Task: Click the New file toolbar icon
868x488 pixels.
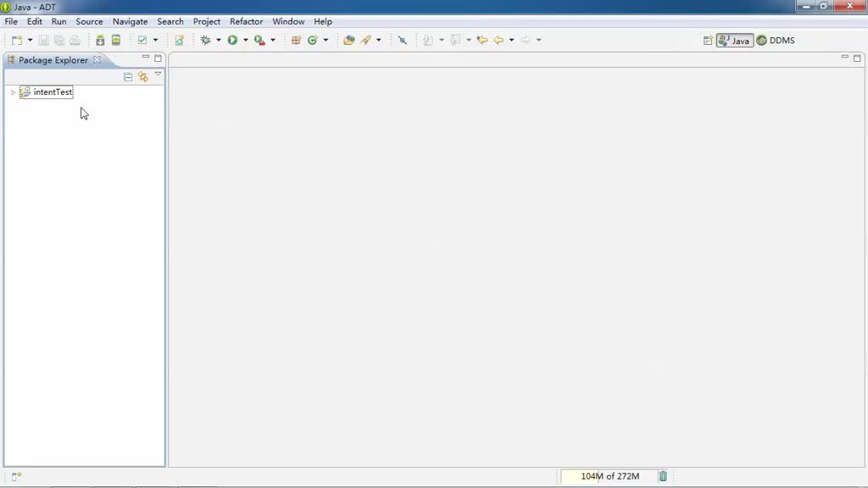Action: (17, 40)
